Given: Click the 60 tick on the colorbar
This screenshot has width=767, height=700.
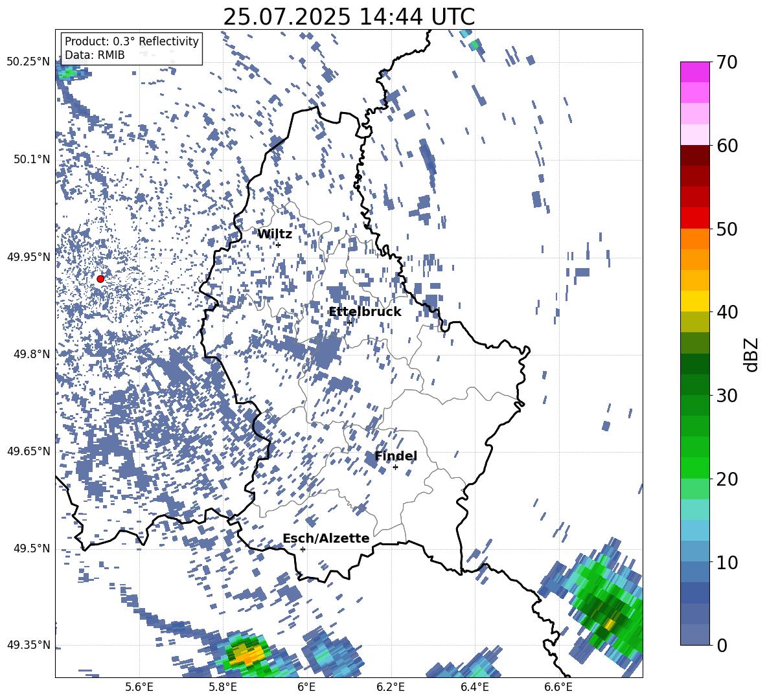Looking at the screenshot, I should click(726, 146).
